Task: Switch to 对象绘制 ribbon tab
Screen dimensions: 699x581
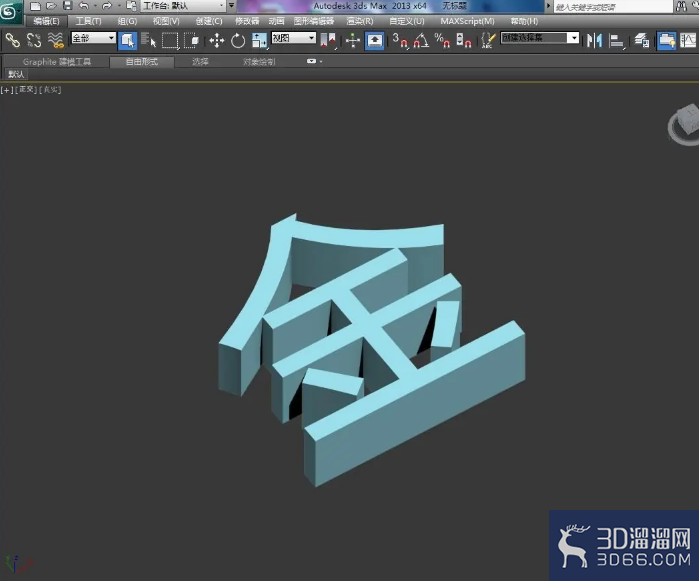Action: coord(259,62)
